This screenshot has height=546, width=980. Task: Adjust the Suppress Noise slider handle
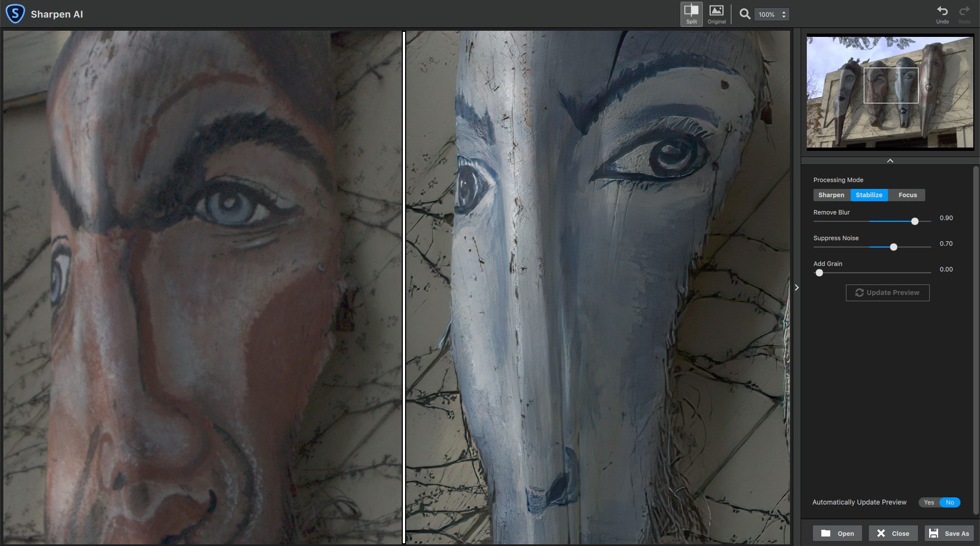click(893, 247)
